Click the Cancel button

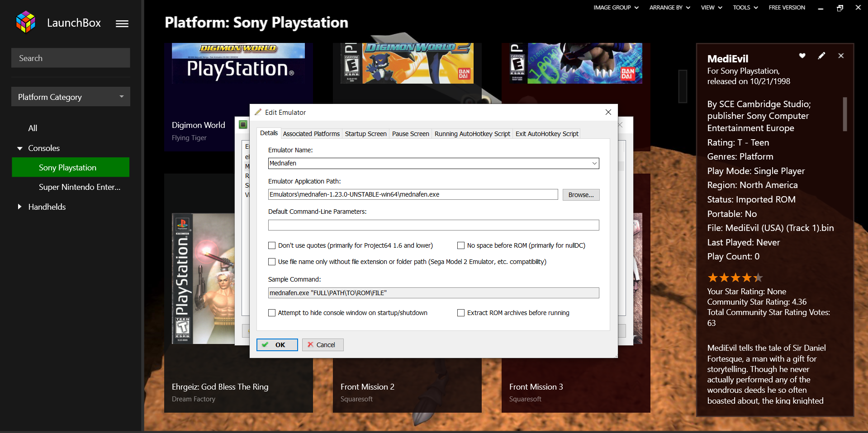click(x=323, y=345)
